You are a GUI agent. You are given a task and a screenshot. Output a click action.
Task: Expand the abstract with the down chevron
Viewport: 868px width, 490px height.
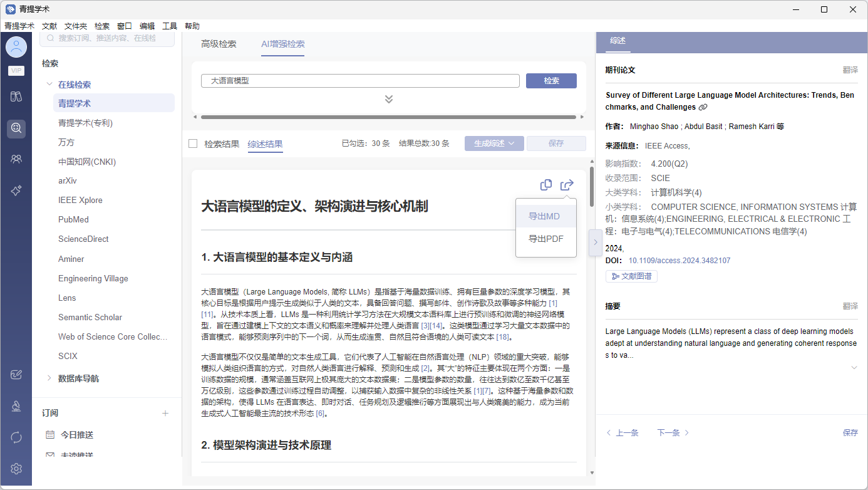coord(854,368)
